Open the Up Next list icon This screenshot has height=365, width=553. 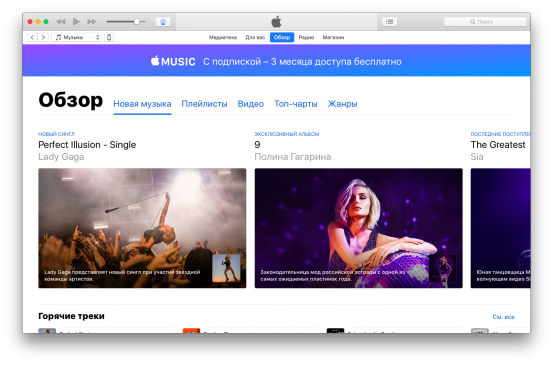coord(389,22)
